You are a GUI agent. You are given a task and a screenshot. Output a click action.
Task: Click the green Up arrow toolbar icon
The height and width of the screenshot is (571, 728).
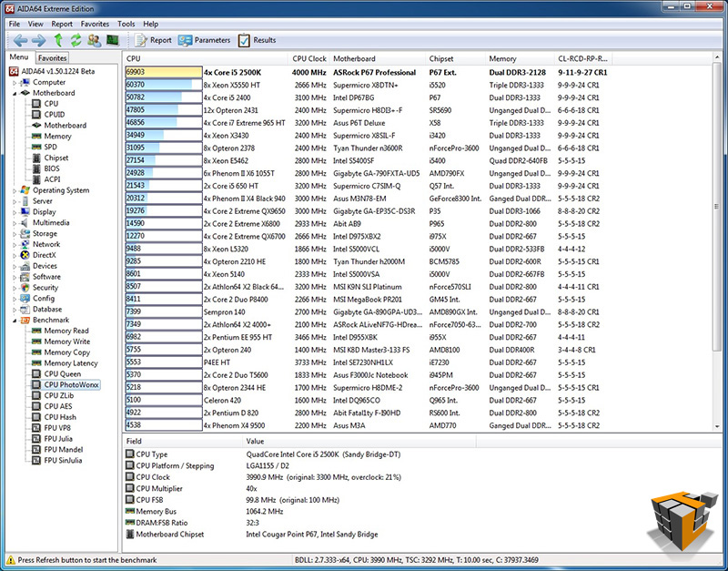tap(58, 40)
